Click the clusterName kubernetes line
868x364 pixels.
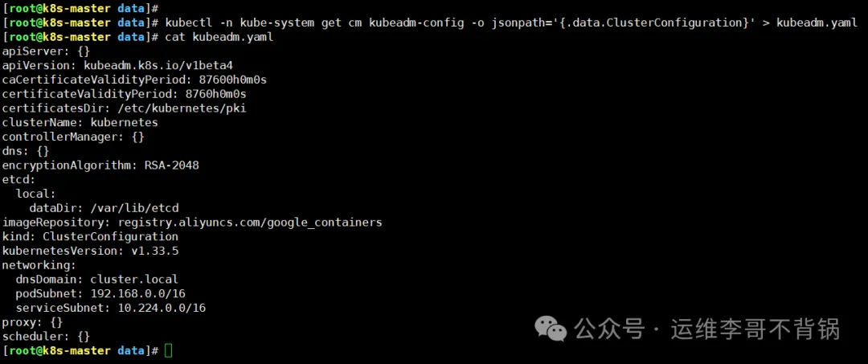coord(80,122)
